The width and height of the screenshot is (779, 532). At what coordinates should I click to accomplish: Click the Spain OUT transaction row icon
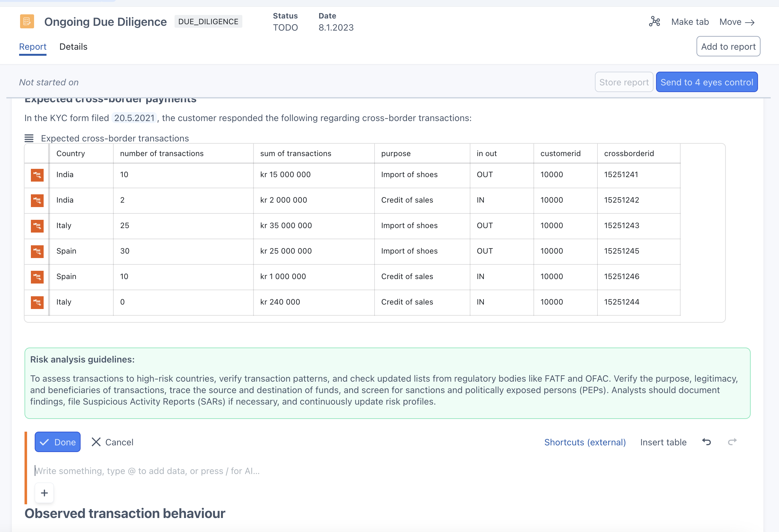point(37,251)
